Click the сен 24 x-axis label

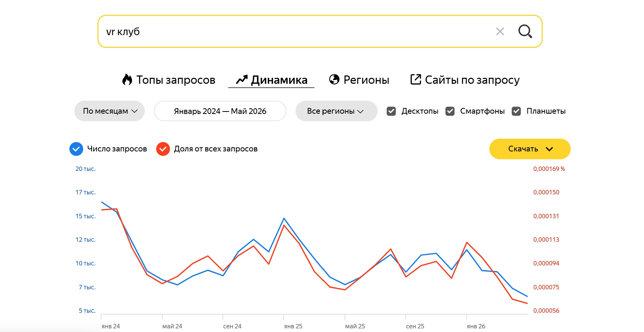tap(232, 326)
